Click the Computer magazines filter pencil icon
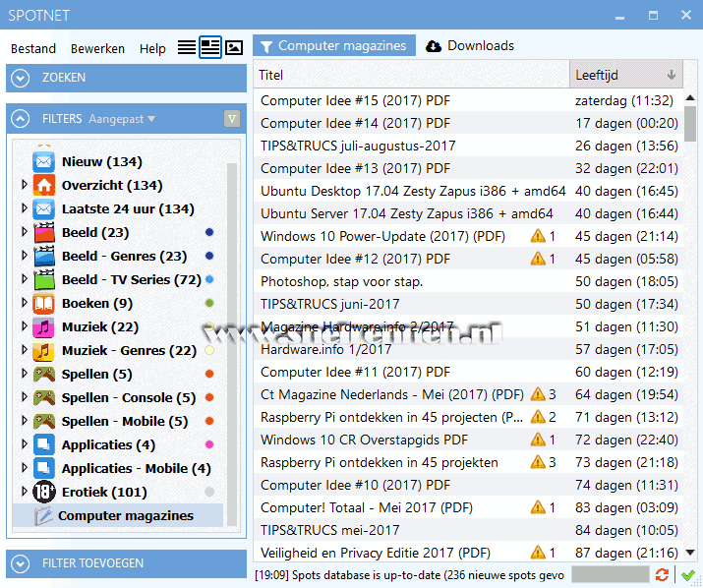This screenshot has height=588, width=703. [x=44, y=516]
